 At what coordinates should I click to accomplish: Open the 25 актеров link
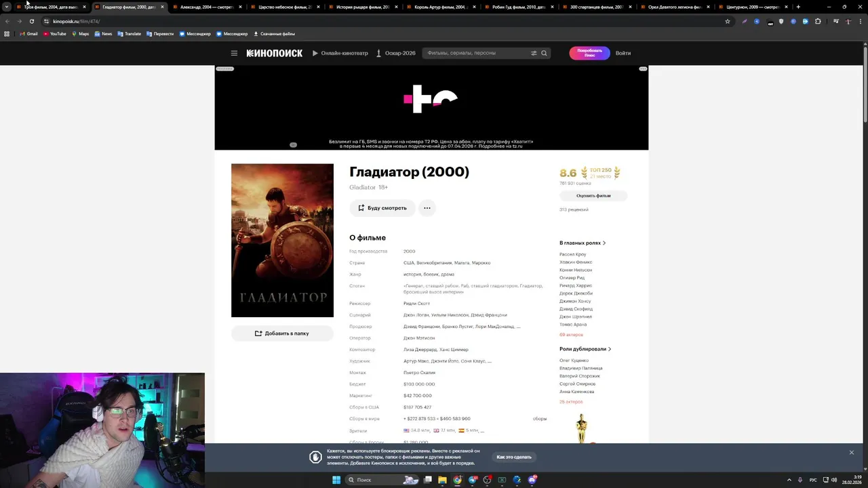coord(571,402)
